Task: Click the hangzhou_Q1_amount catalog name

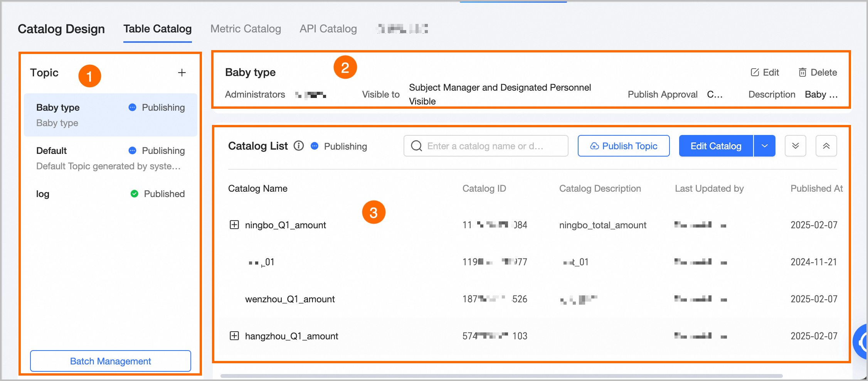Action: 291,336
